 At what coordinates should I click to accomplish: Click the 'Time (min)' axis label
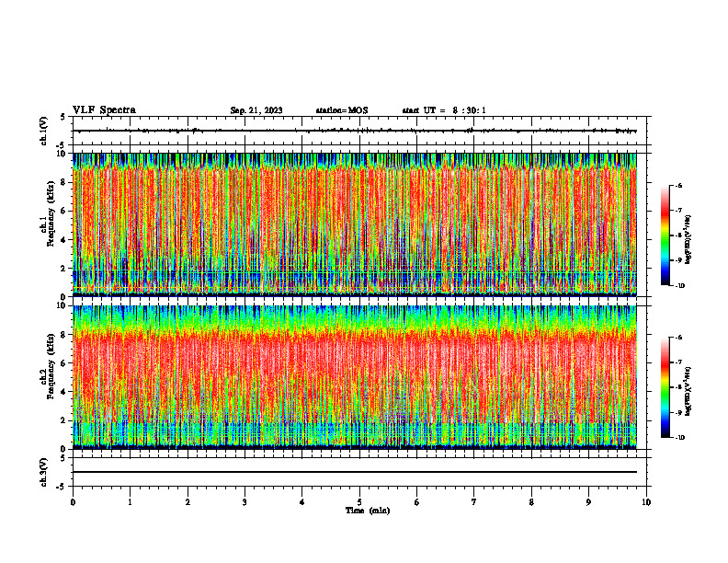coord(368,511)
